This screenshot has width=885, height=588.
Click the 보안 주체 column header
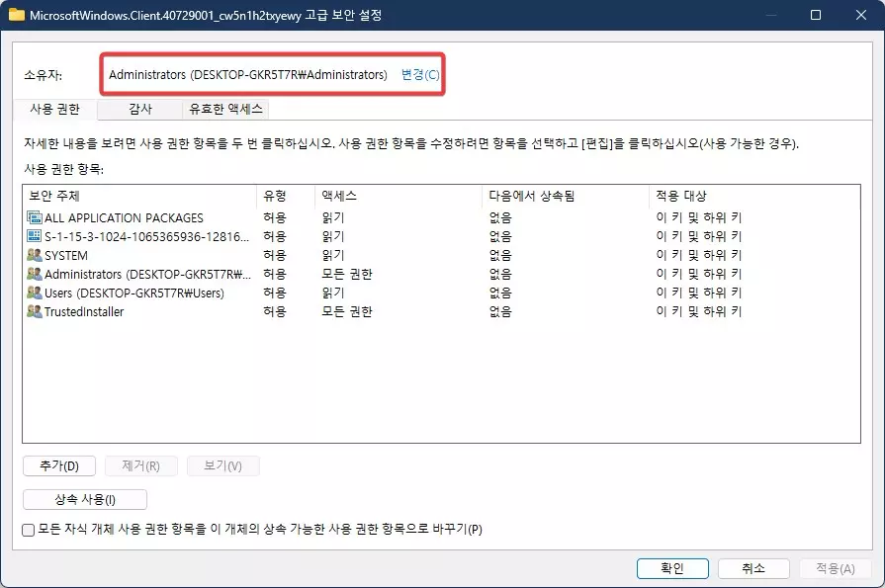140,196
